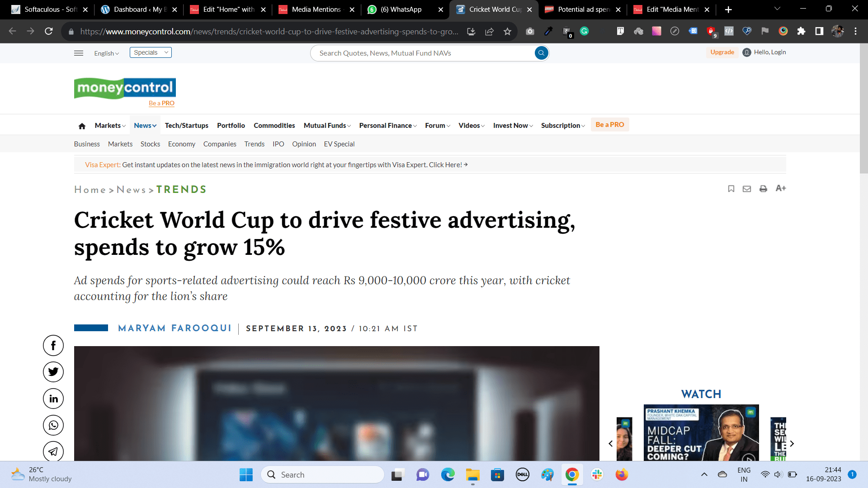
Task: Expand the Videos menu
Action: (472, 126)
